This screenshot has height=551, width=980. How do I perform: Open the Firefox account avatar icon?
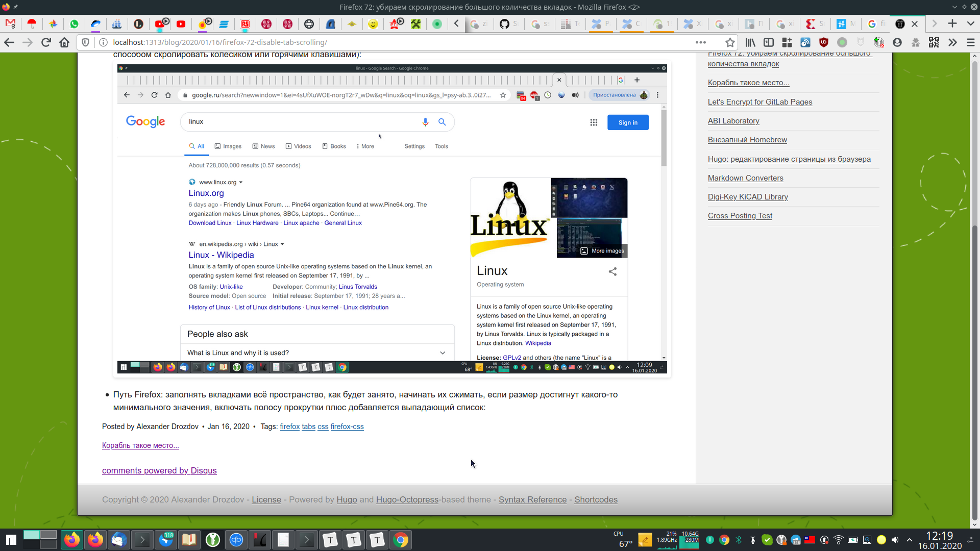click(897, 42)
